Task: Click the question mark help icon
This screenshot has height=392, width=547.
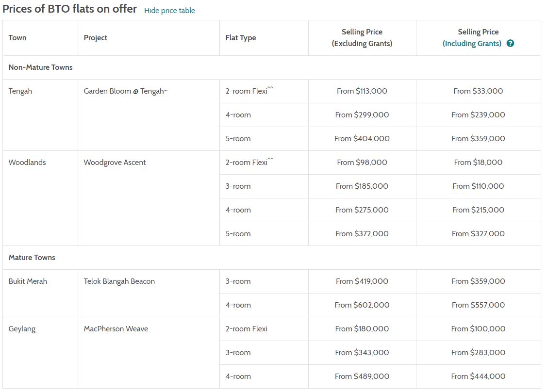Action: coord(510,44)
